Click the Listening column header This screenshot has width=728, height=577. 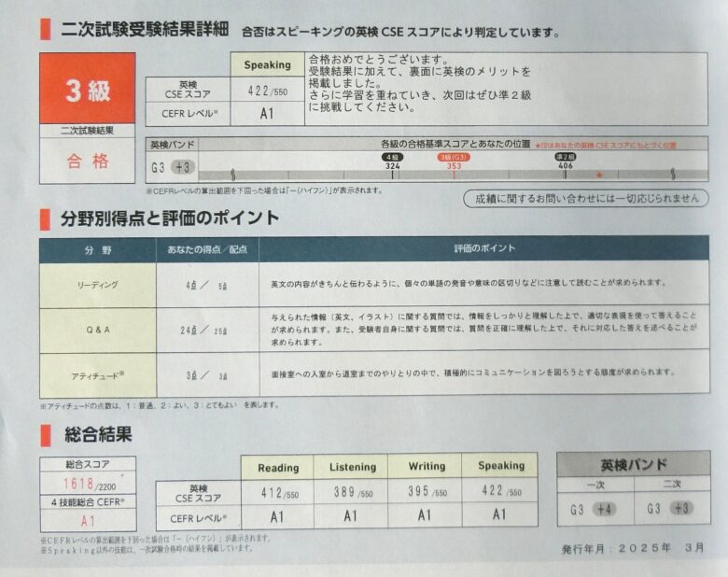[x=352, y=467]
